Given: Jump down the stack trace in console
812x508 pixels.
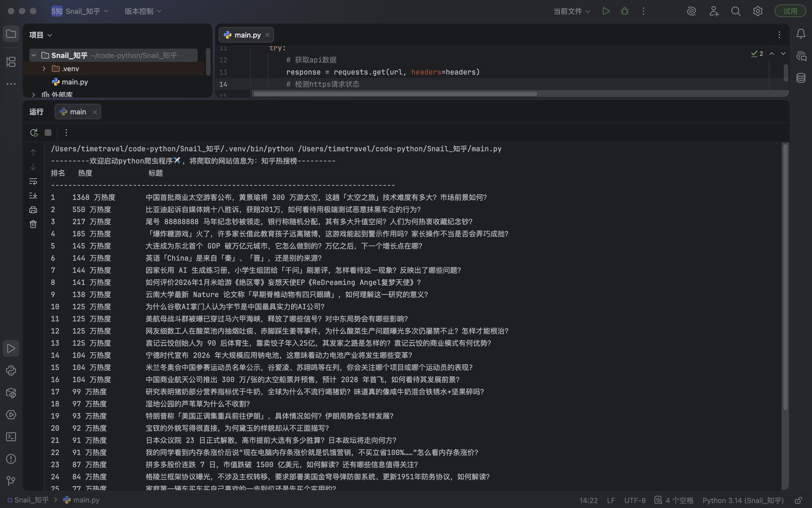Looking at the screenshot, I should click(33, 167).
